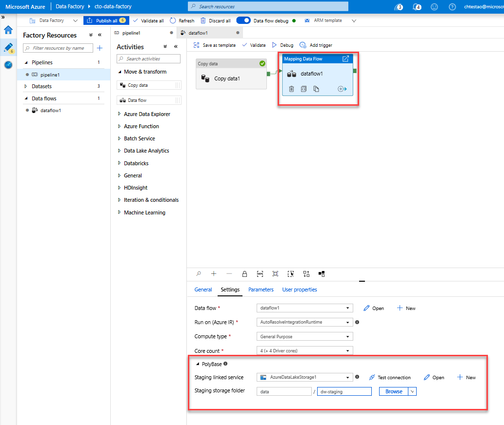Click Publish all button

(106, 20)
